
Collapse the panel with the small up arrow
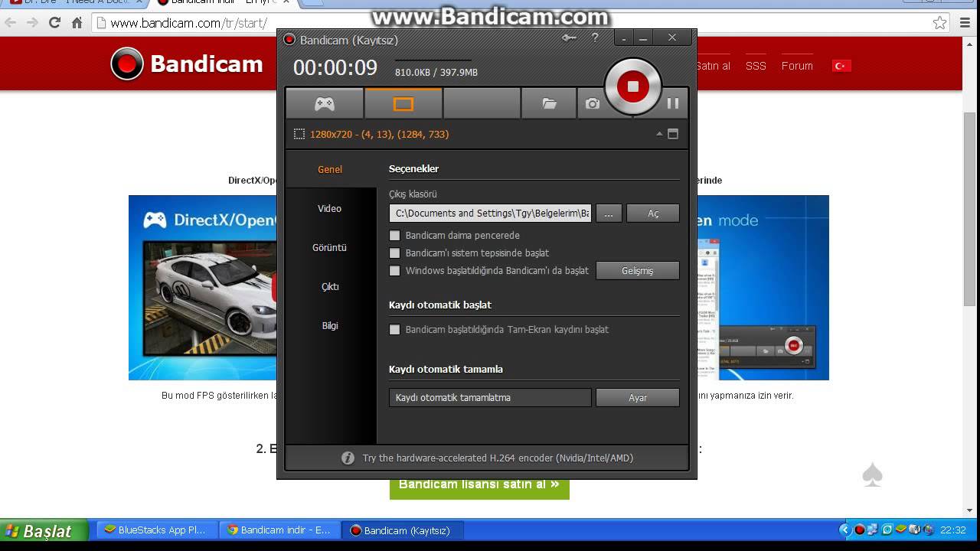[x=659, y=134]
